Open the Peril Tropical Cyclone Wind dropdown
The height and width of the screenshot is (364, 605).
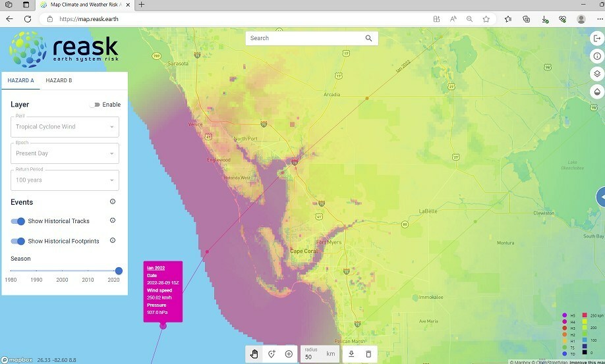65,126
